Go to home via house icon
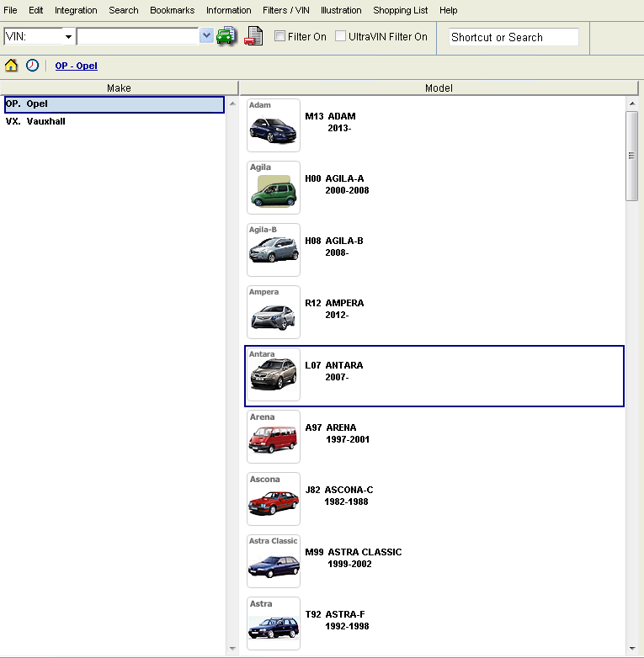This screenshot has height=658, width=644. pyautogui.click(x=12, y=65)
